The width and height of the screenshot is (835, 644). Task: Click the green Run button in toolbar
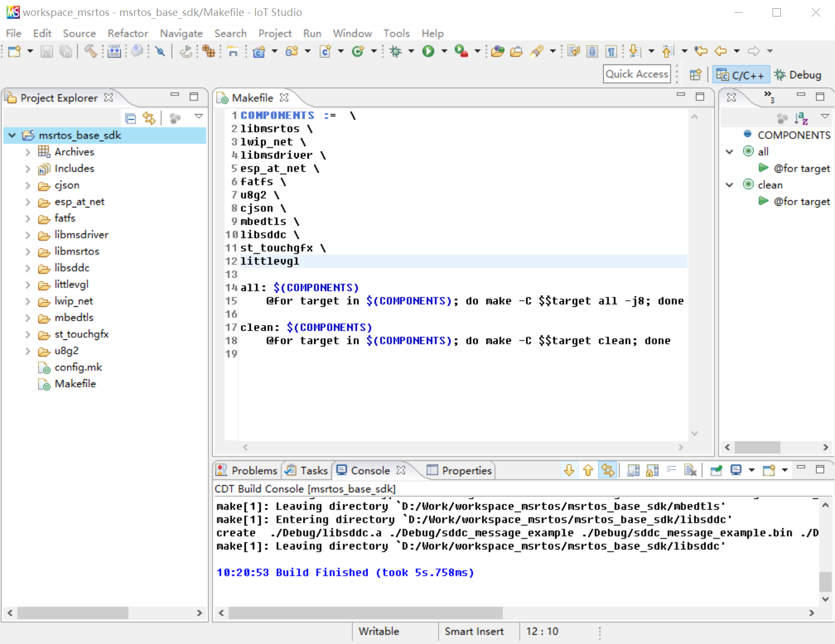click(x=428, y=51)
